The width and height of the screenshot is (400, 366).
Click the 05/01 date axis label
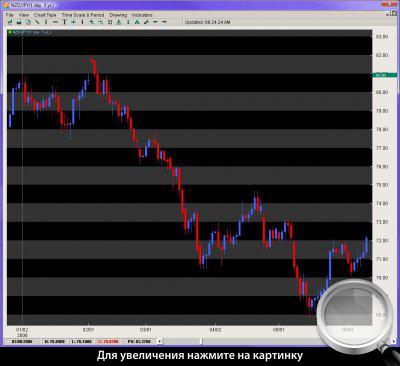pyautogui.click(x=279, y=330)
